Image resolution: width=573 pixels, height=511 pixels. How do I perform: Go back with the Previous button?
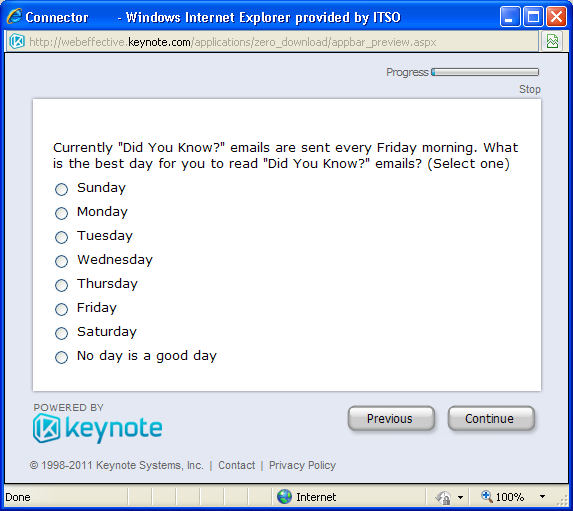pos(391,418)
